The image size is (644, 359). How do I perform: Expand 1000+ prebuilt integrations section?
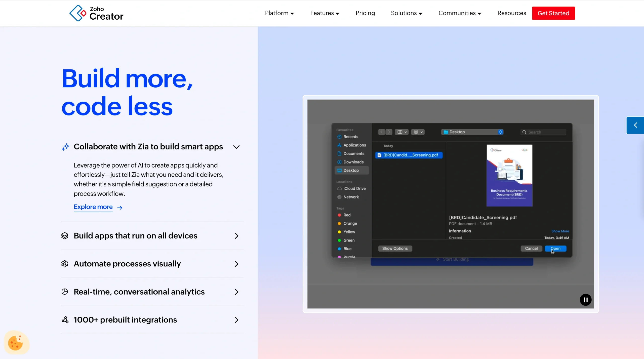point(236,320)
